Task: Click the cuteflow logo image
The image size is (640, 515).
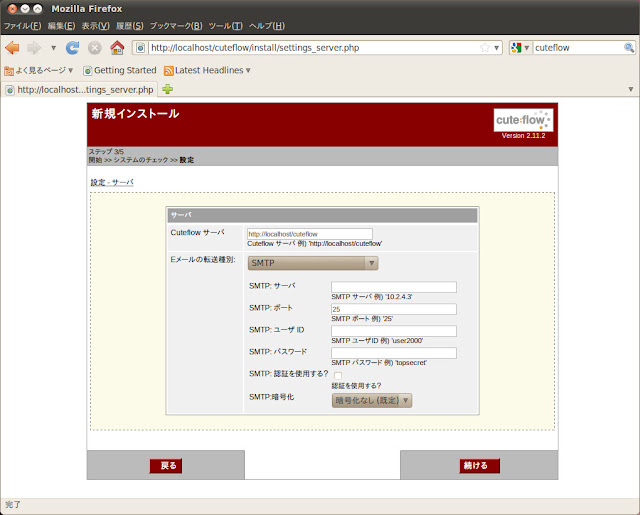Action: (523, 120)
